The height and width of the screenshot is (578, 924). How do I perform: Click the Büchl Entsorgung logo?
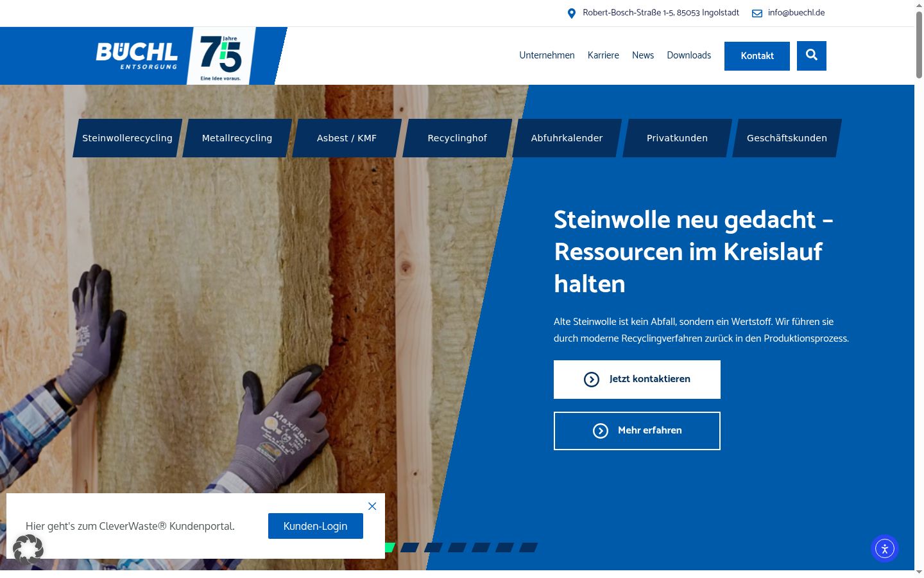click(137, 56)
